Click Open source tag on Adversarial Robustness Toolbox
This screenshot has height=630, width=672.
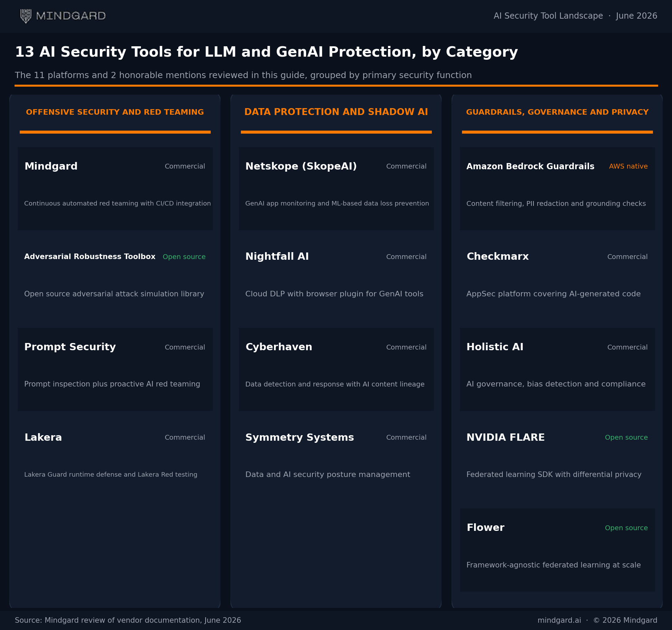184,257
